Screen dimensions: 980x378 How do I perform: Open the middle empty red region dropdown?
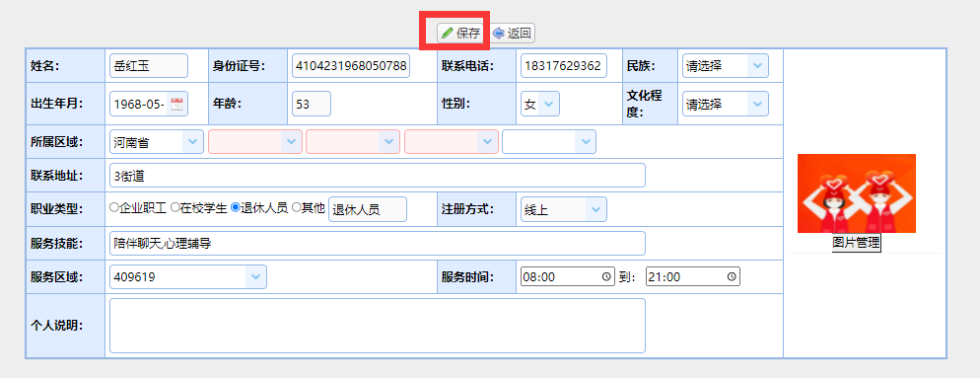click(353, 142)
